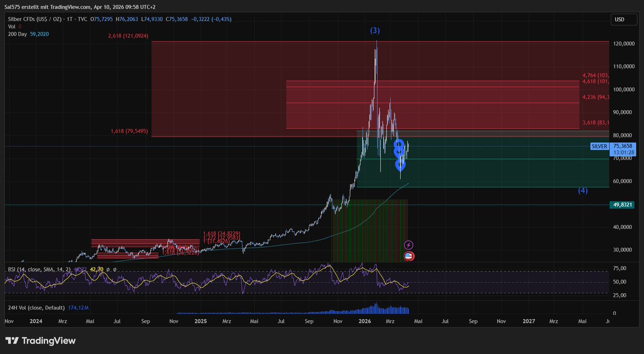Click the 100,0000 price axis value

[x=624, y=89]
